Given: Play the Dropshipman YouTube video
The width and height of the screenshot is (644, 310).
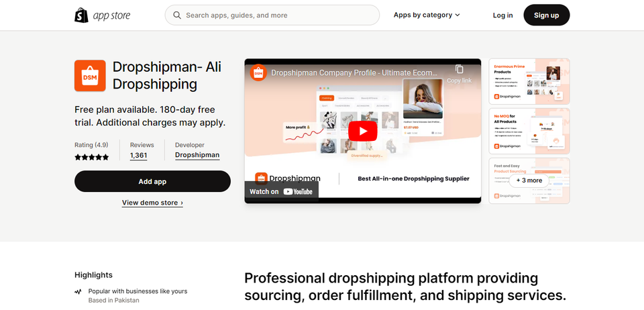Looking at the screenshot, I should coord(363,131).
